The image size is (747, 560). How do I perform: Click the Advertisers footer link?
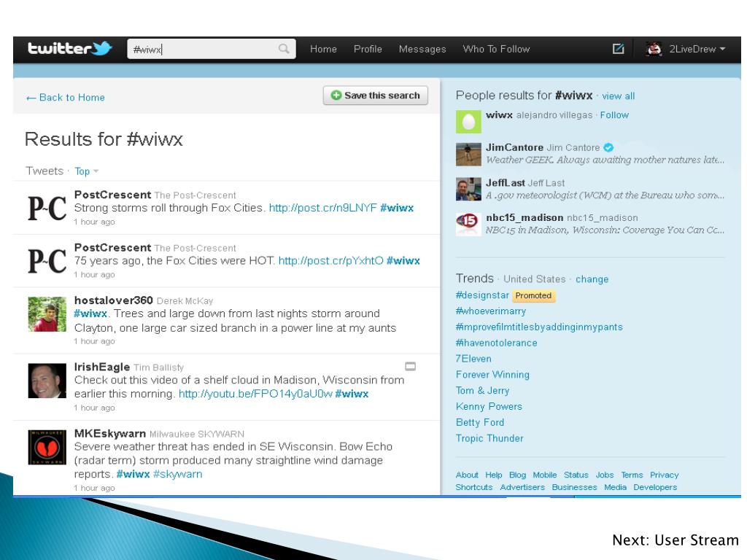tap(522, 487)
